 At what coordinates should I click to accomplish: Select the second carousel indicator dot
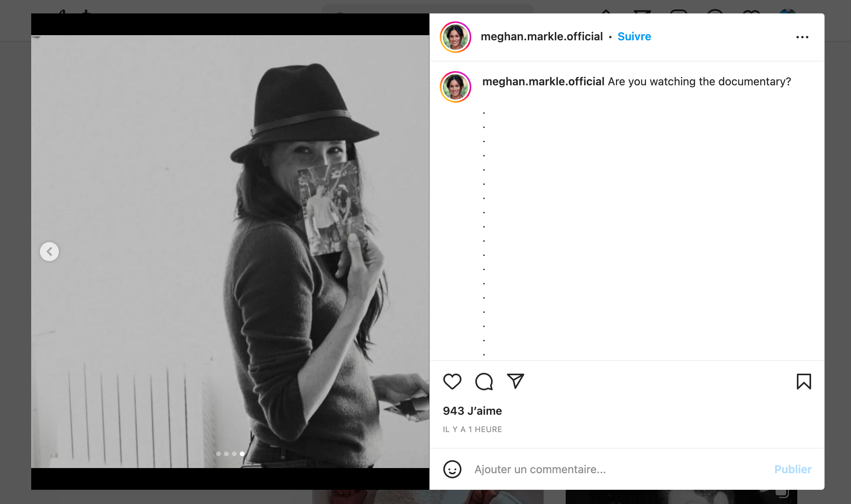[x=226, y=454]
